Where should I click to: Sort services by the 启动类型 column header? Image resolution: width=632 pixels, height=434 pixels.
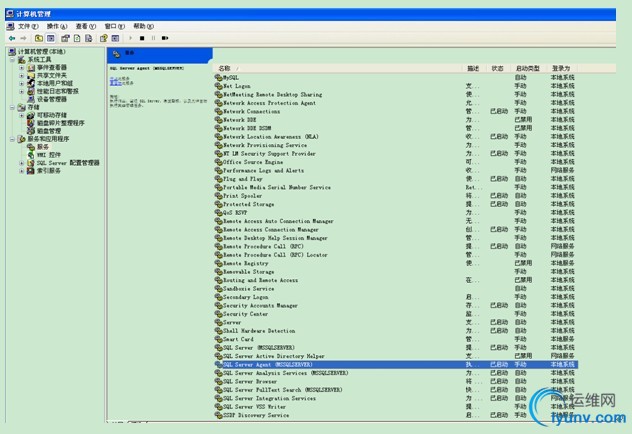tap(527, 69)
